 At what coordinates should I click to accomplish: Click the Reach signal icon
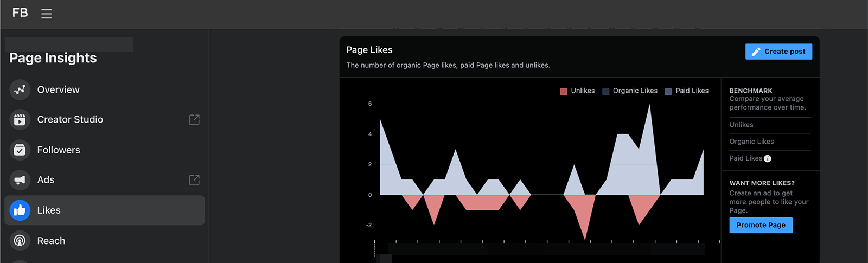pyautogui.click(x=20, y=241)
